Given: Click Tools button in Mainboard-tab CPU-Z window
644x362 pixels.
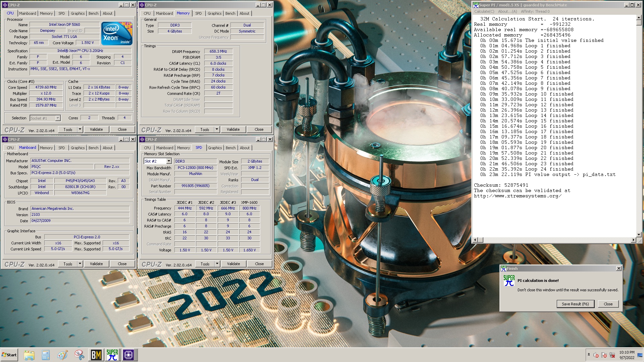Looking at the screenshot, I should click(x=68, y=264).
